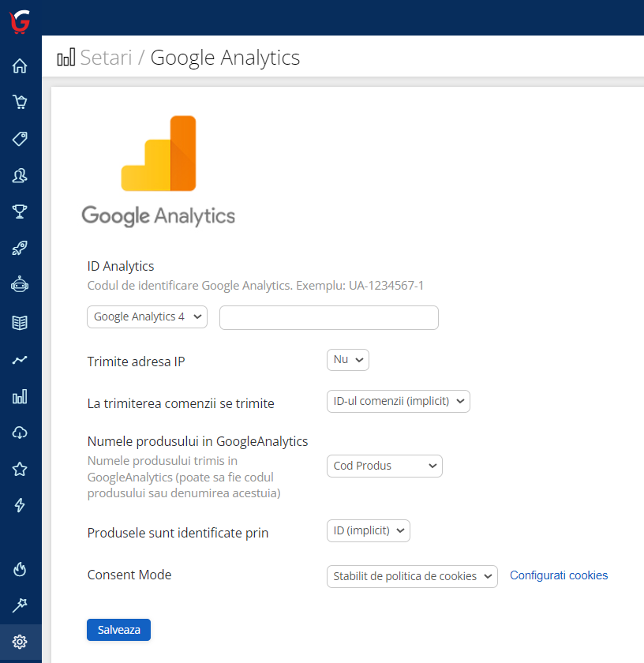Click the cloud download icon
This screenshot has width=644, height=663.
[20, 433]
